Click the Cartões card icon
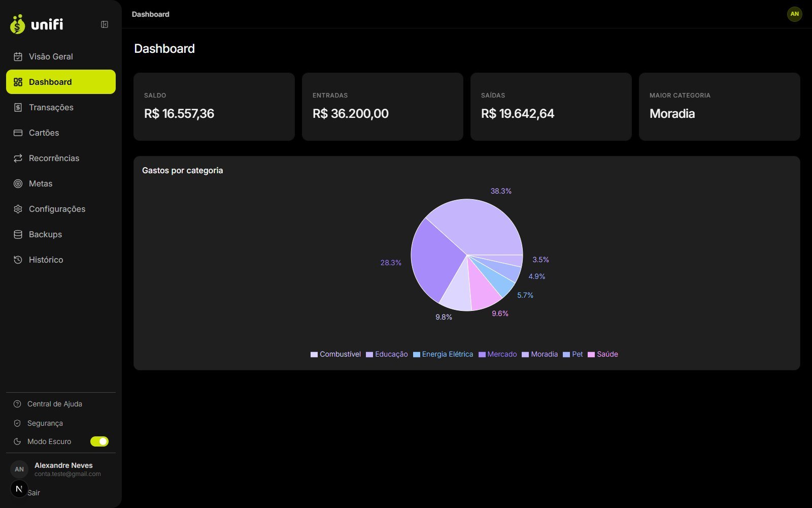812x508 pixels. click(18, 133)
